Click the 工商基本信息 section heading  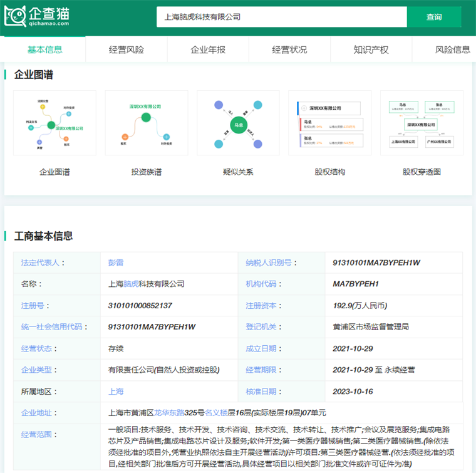(43, 236)
